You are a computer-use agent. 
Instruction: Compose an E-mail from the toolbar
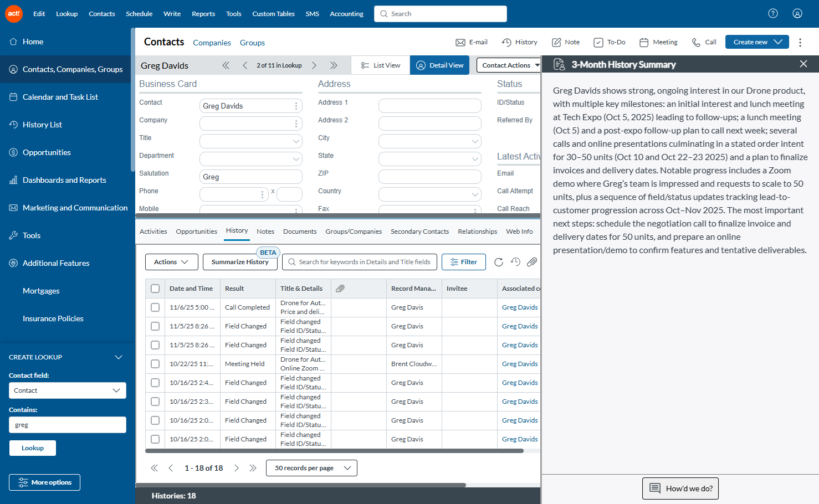(x=472, y=42)
